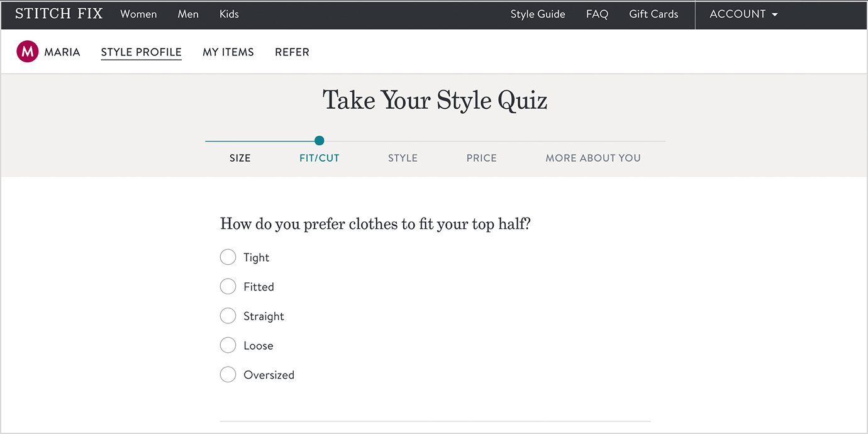This screenshot has height=434, width=868.
Task: Switch to the Style Profile tab
Action: (142, 52)
